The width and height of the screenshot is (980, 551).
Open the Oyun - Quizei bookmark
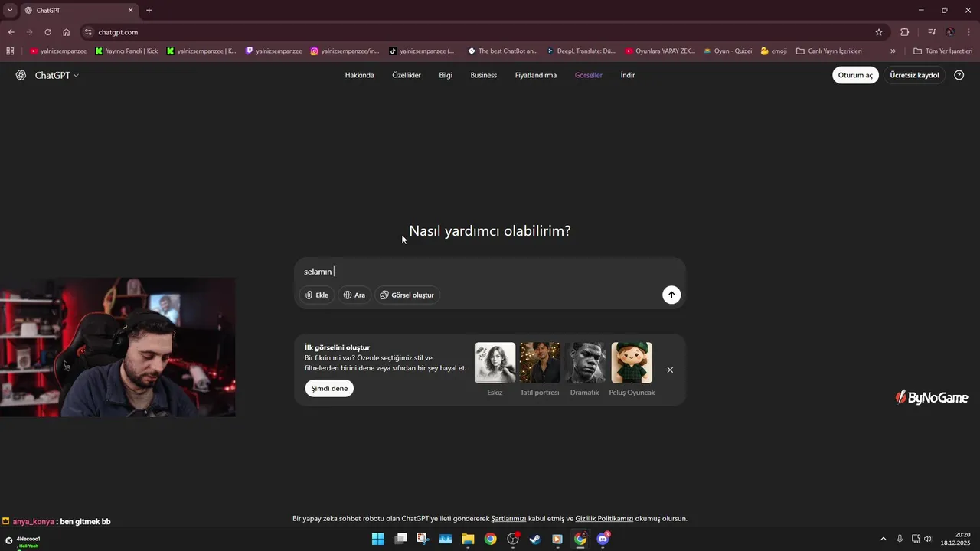click(x=728, y=51)
